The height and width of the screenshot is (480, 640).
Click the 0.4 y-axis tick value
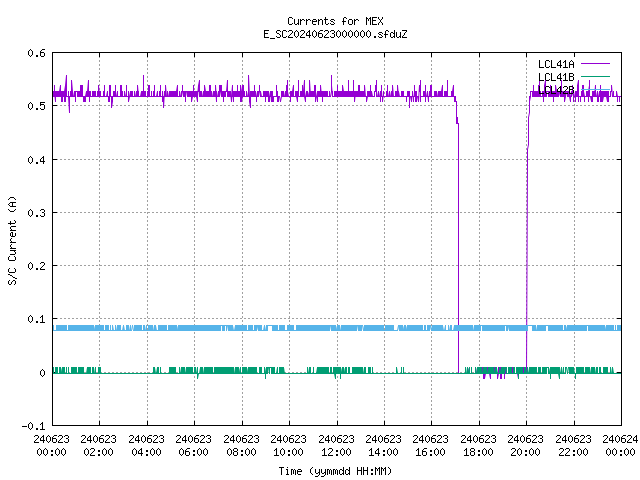tap(37, 160)
